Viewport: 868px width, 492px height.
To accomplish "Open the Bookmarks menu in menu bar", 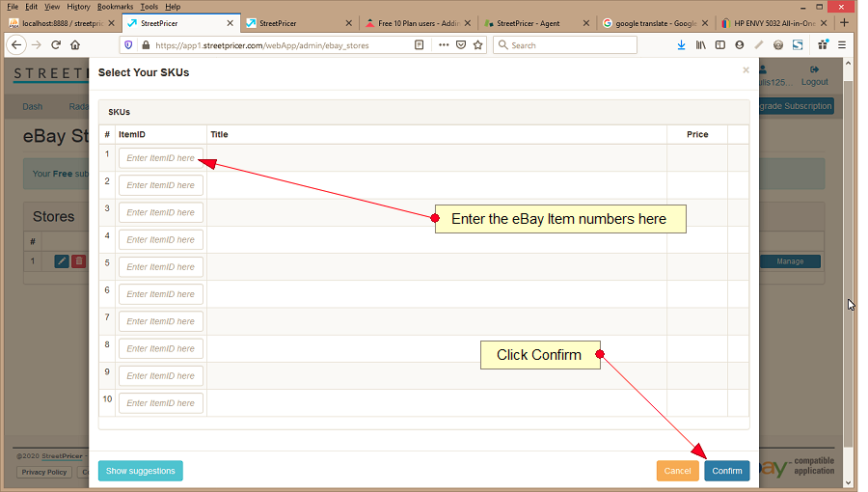I will (x=115, y=7).
